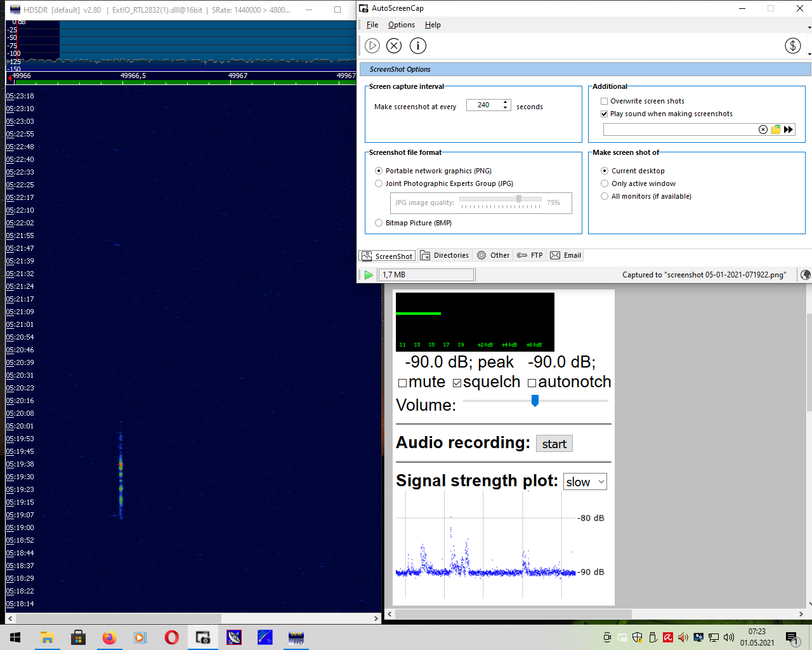Switch to the Directories tab

[445, 255]
